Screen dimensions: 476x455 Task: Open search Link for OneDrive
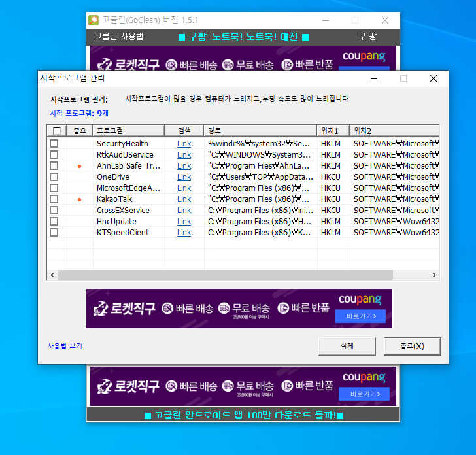(x=184, y=177)
